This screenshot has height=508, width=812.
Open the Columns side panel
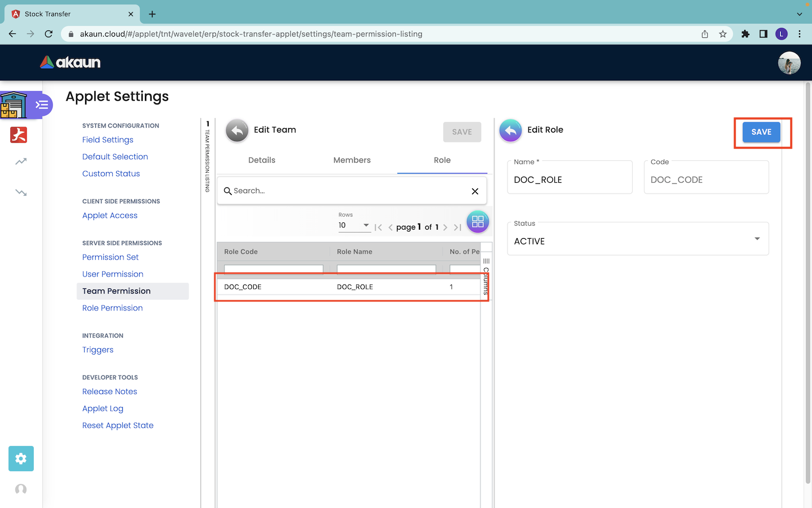(486, 277)
